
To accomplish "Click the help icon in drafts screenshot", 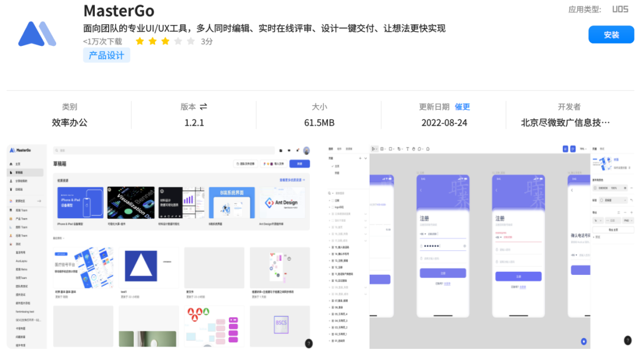I will (x=308, y=343).
